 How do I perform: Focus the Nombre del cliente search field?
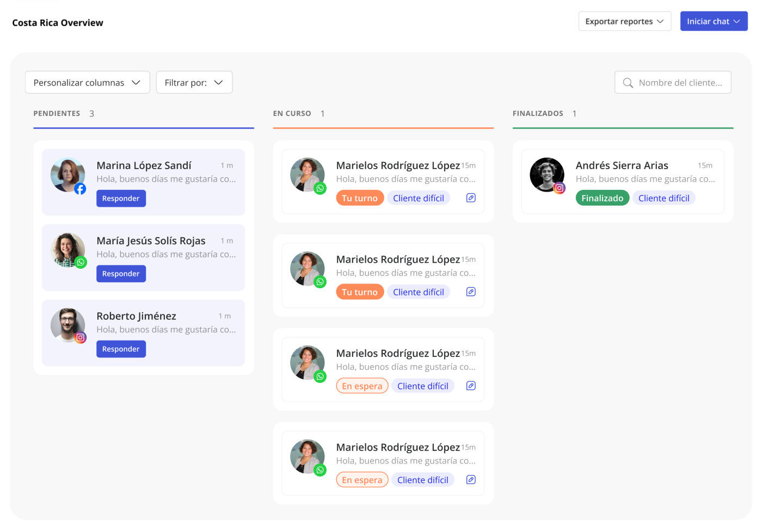(x=680, y=83)
